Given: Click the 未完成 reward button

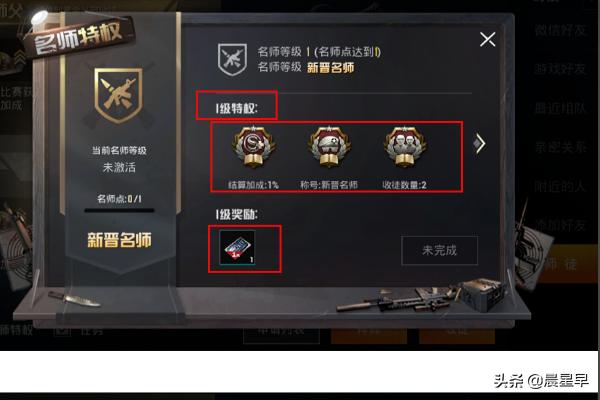Looking at the screenshot, I should click(x=439, y=250).
